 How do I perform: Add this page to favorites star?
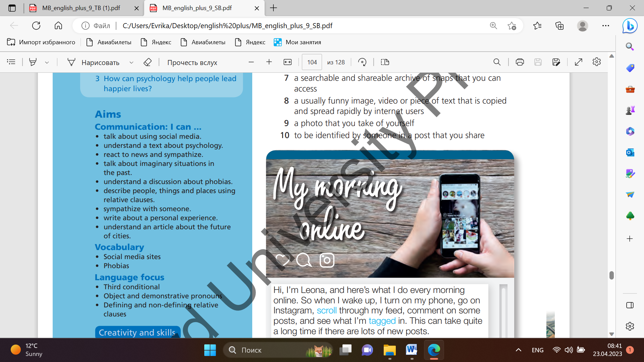pos(512,26)
